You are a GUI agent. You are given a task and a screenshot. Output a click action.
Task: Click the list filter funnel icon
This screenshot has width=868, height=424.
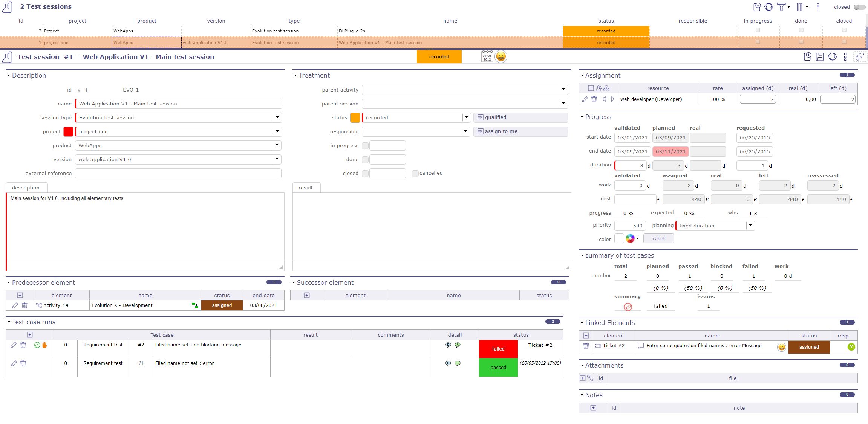(781, 7)
